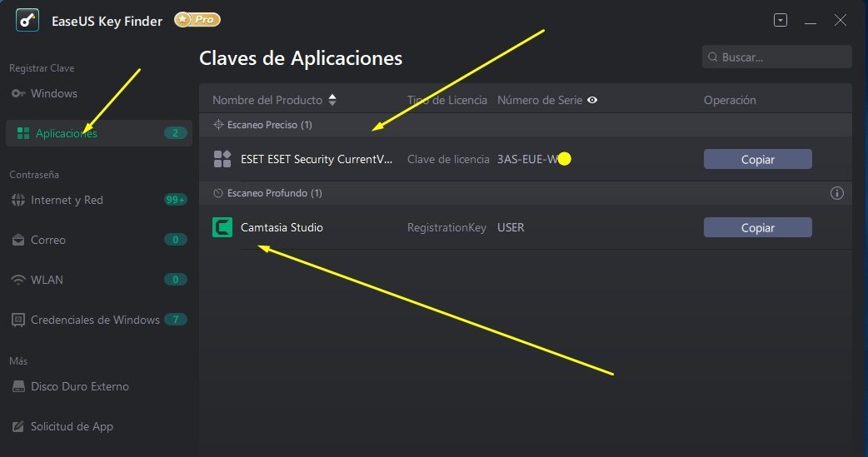
Task: Close the EaseUS Key Finder window
Action: (x=841, y=21)
